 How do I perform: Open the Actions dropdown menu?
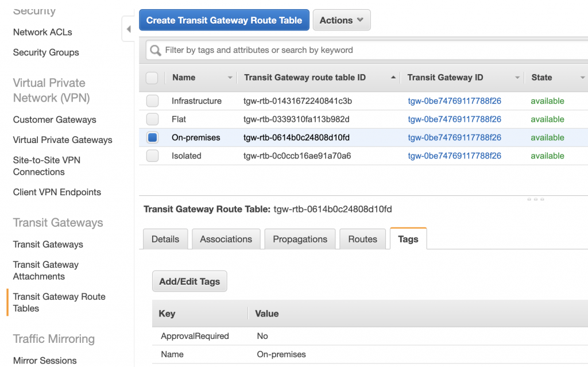(x=341, y=20)
